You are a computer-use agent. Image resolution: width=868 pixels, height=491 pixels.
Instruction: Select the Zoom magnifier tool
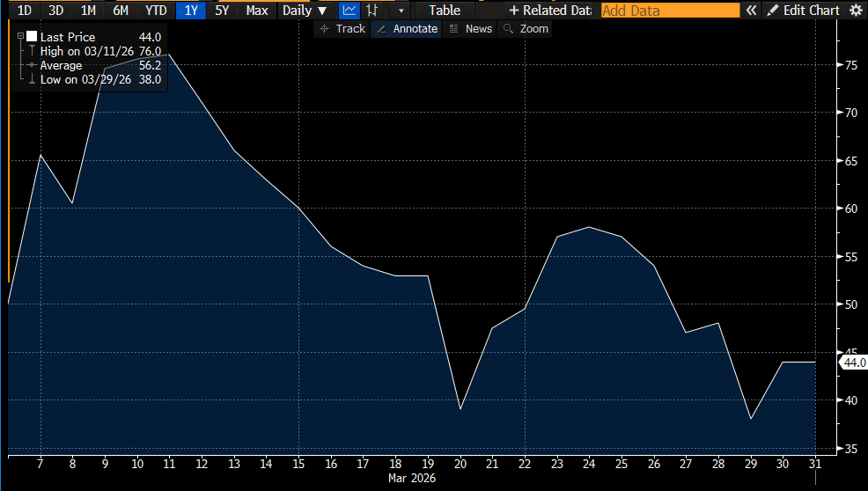tap(526, 29)
